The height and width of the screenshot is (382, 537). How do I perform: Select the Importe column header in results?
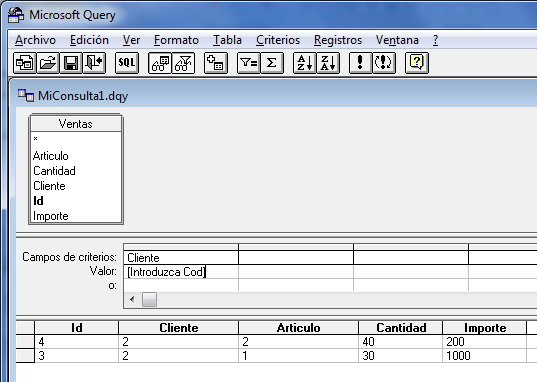485,328
